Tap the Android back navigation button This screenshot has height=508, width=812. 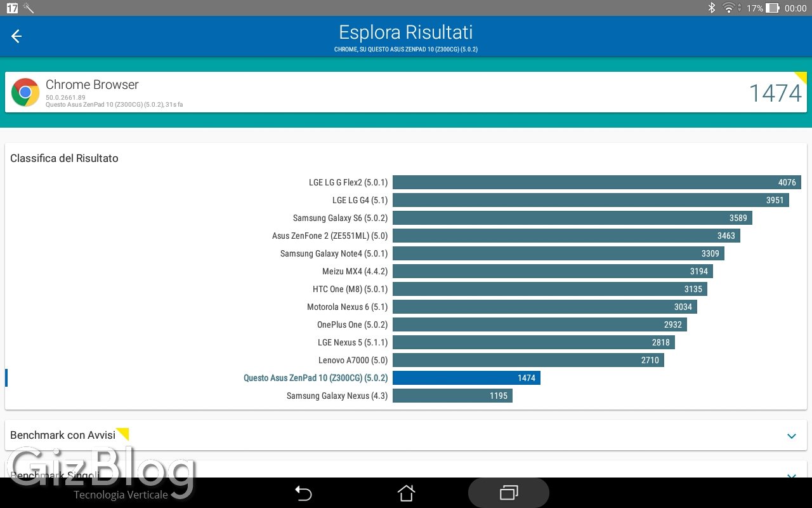[x=303, y=493]
